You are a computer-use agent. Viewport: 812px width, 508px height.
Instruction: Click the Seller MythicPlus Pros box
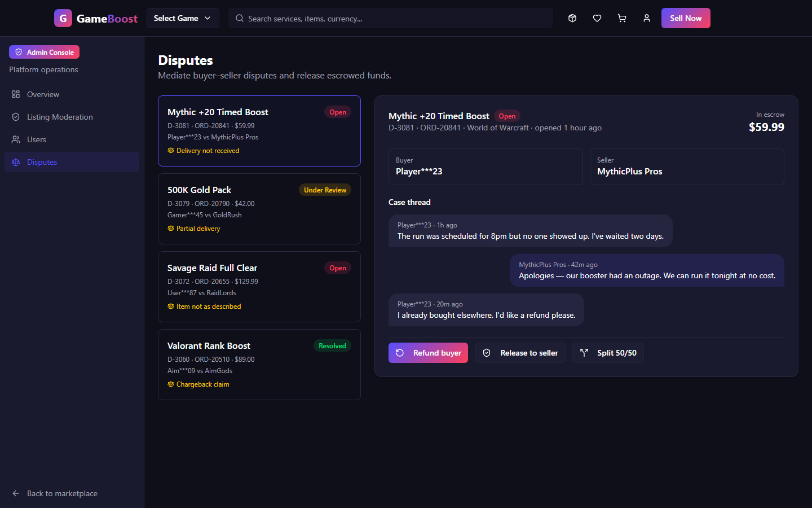click(x=687, y=167)
